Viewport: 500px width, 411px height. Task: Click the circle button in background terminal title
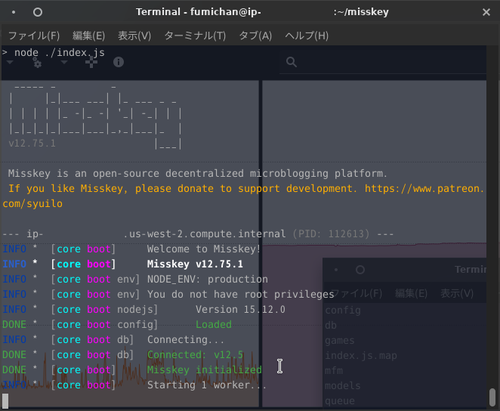360,270
